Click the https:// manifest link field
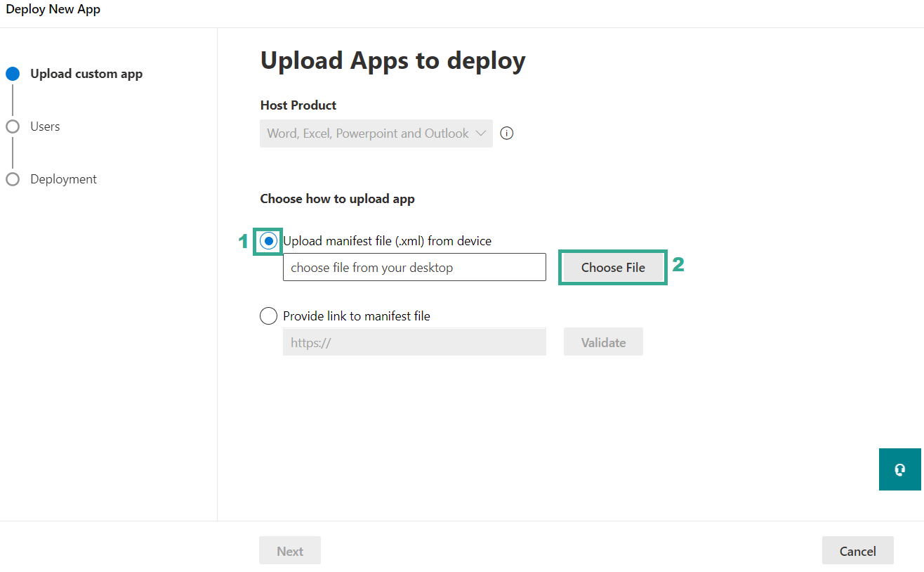Screen dimensions: 924x572 [x=414, y=342]
